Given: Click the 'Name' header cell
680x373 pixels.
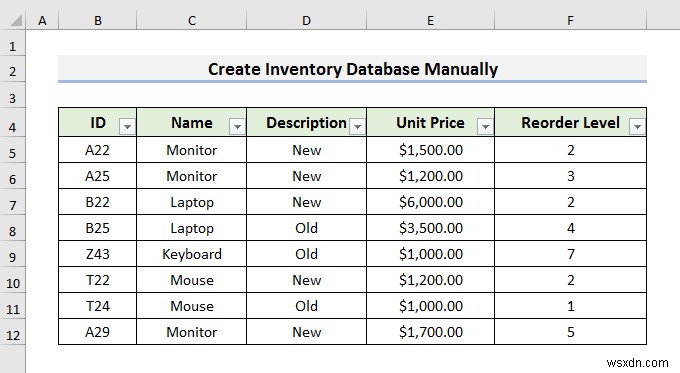Looking at the screenshot, I should pyautogui.click(x=192, y=122).
